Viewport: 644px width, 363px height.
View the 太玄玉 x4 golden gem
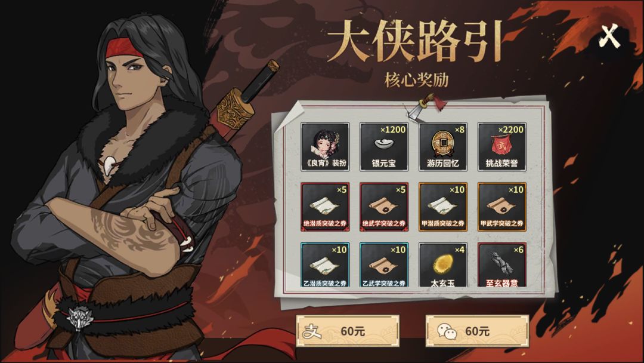(x=442, y=264)
